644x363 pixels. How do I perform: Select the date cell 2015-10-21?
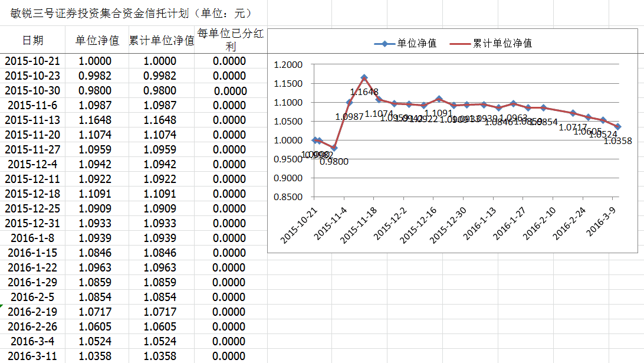pyautogui.click(x=33, y=61)
